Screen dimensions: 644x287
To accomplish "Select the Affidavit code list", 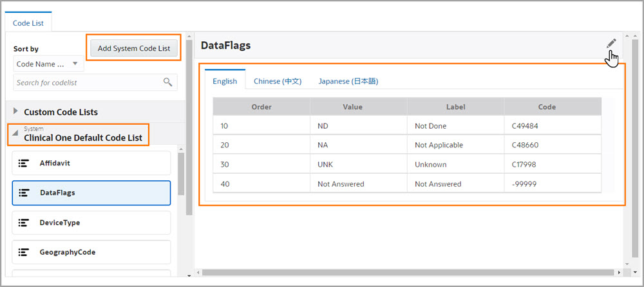I will 91,163.
